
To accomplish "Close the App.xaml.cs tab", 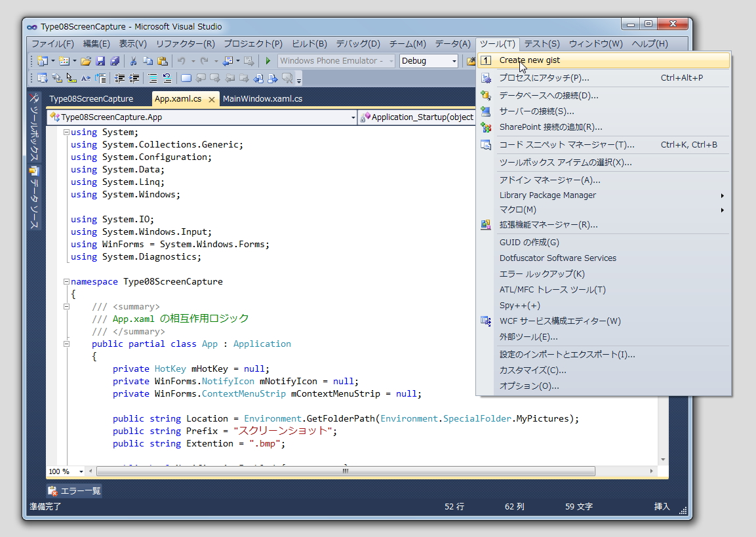I will coord(212,100).
